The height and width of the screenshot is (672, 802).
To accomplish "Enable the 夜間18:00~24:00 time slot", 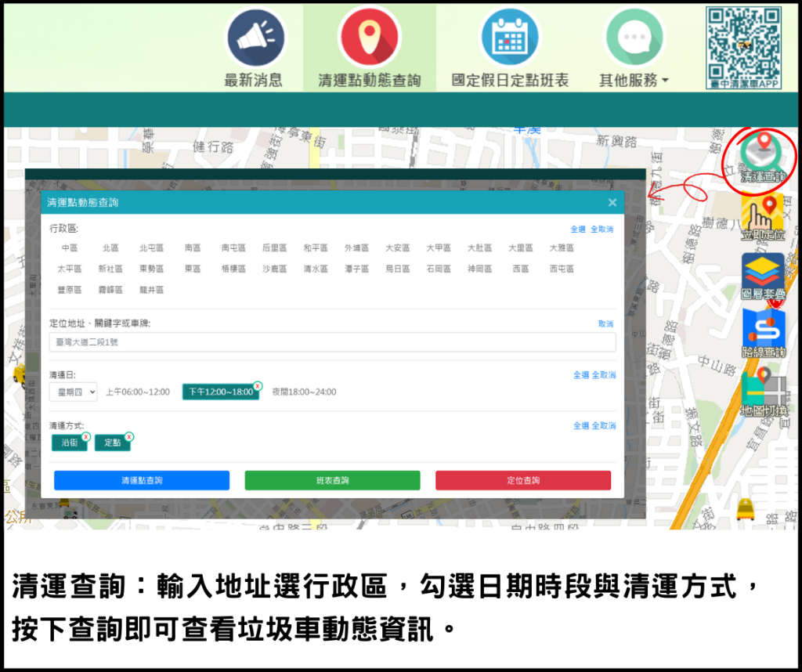I will pyautogui.click(x=304, y=392).
